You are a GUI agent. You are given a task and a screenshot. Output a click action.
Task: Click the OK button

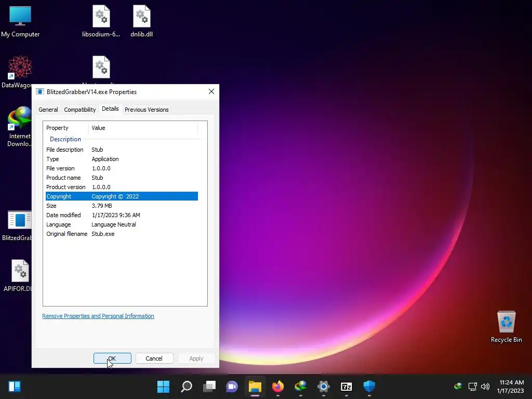point(112,358)
